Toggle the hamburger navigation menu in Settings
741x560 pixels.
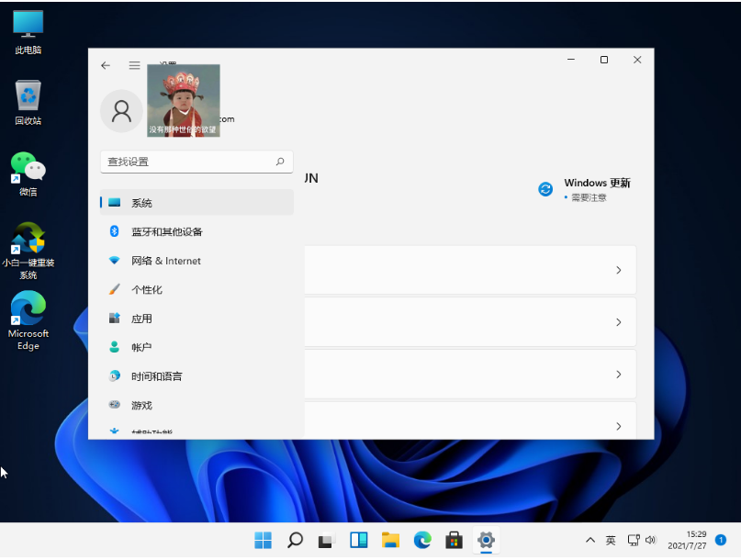[134, 65]
